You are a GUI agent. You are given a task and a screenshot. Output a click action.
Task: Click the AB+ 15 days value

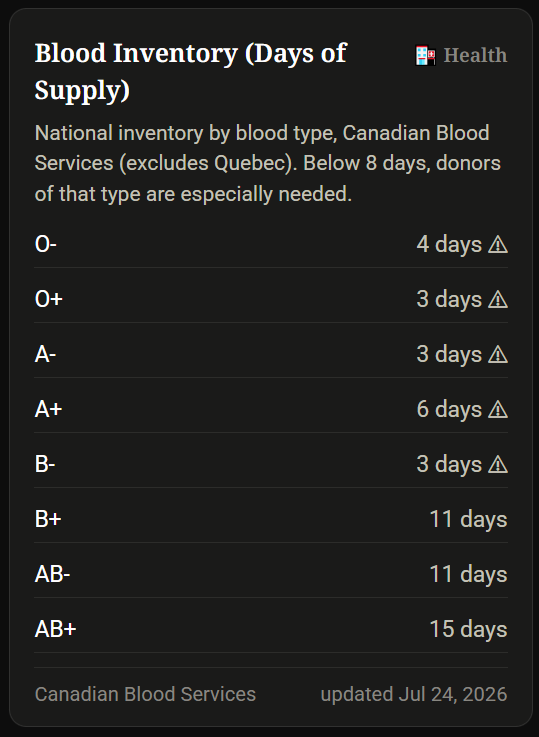tap(468, 629)
